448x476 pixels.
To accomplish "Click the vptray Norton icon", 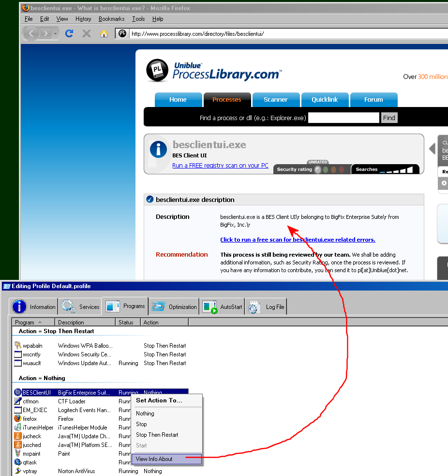I will point(18,471).
